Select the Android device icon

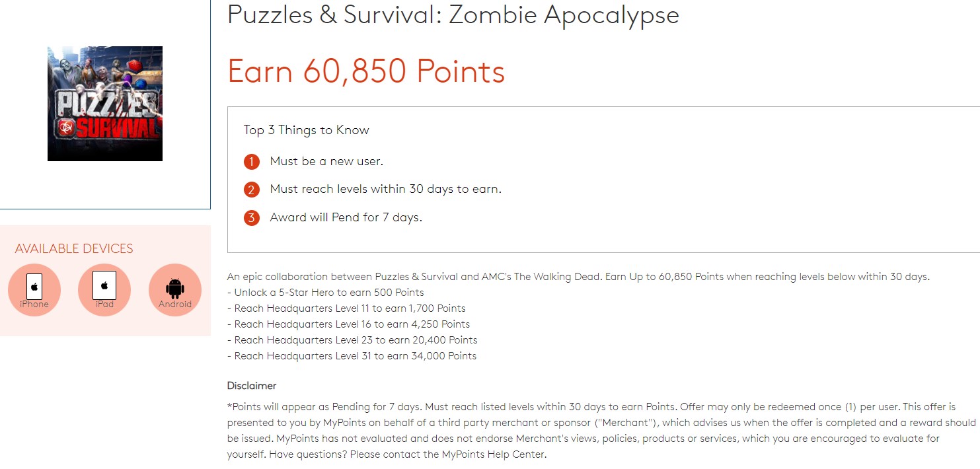pyautogui.click(x=174, y=289)
